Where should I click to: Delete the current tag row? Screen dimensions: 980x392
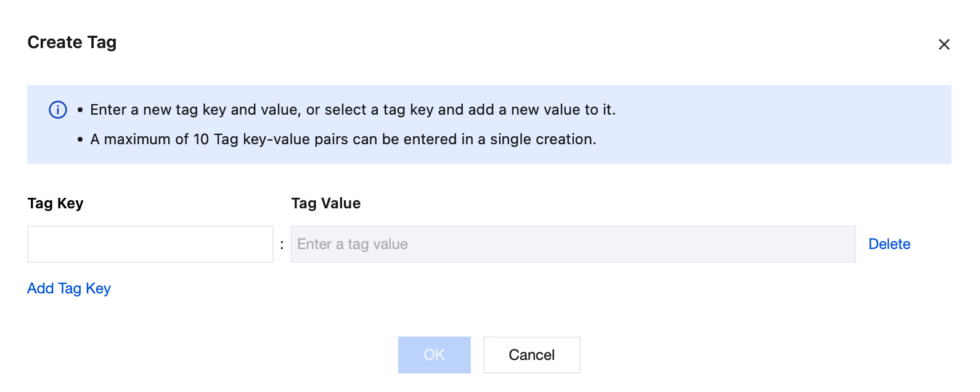point(889,244)
